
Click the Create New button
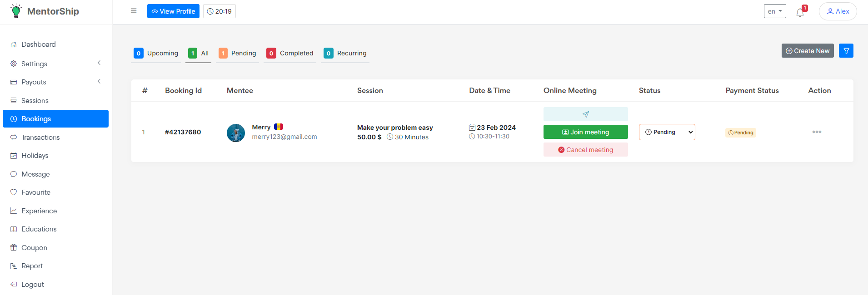coord(808,51)
